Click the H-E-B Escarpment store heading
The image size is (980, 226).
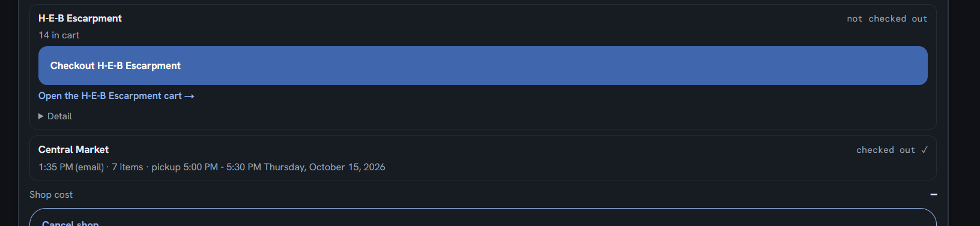tap(80, 19)
